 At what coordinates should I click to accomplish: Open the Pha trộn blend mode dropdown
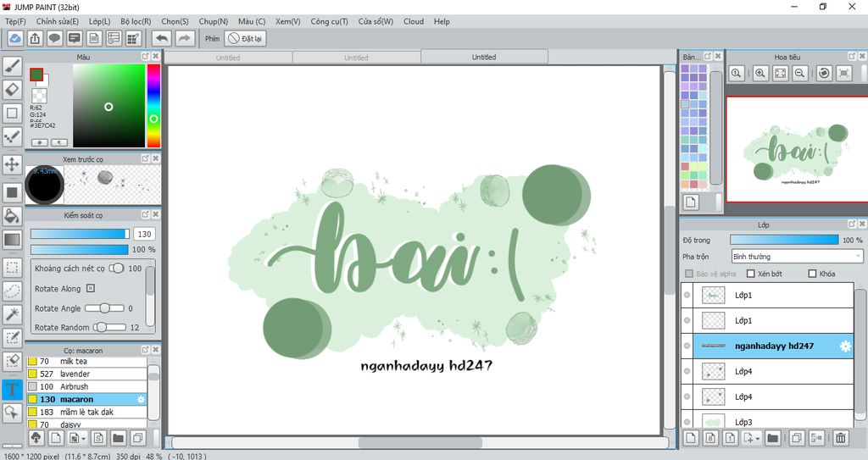pos(797,257)
